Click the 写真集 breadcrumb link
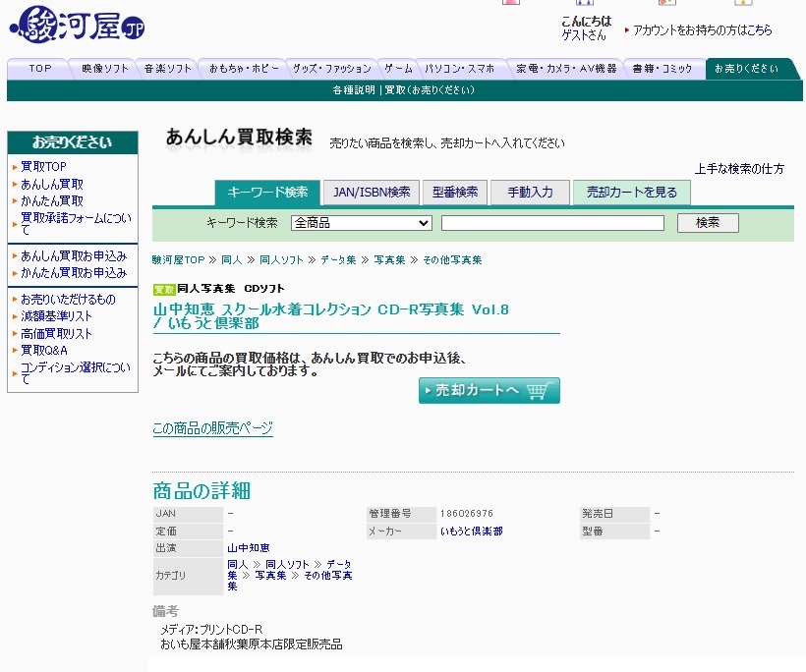This screenshot has width=806, height=672. (389, 260)
